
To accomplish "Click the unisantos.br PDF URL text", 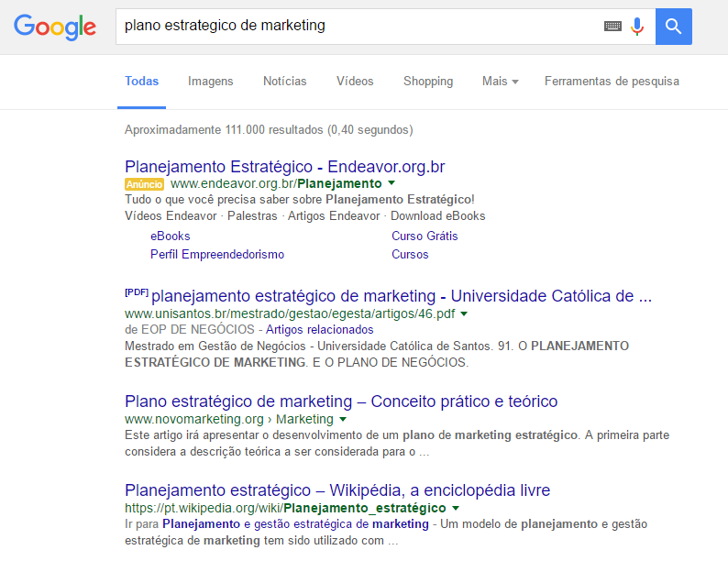I will [x=290, y=313].
